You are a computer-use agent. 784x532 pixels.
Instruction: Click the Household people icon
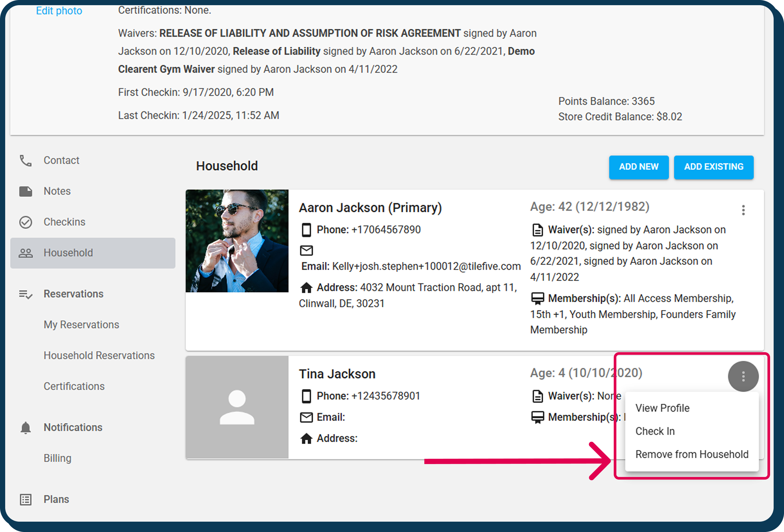click(26, 253)
